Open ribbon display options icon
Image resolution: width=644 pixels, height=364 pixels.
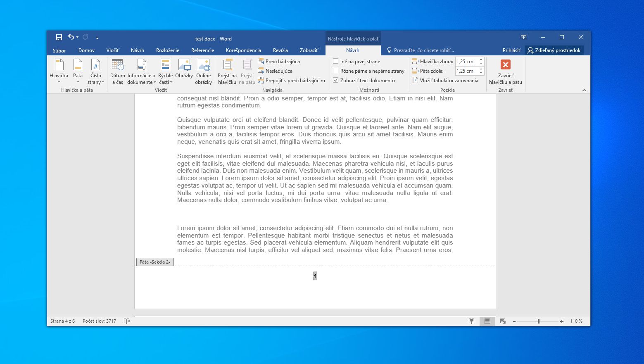(523, 37)
